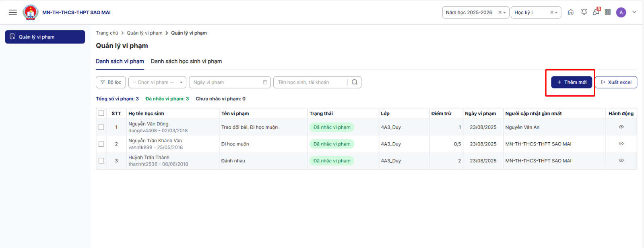Screen dimensions: 644x248
Task: Export list with Xuất excel button
Action: click(x=616, y=82)
